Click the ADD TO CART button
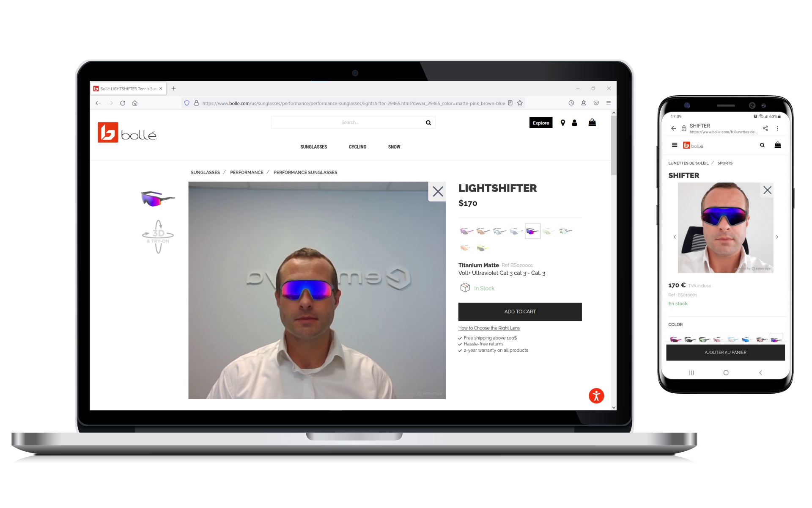Screen dimensions: 812x508 coord(520,311)
